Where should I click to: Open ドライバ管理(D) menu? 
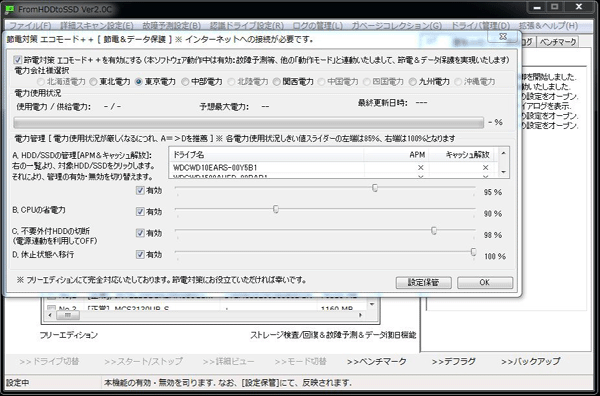click(480, 26)
